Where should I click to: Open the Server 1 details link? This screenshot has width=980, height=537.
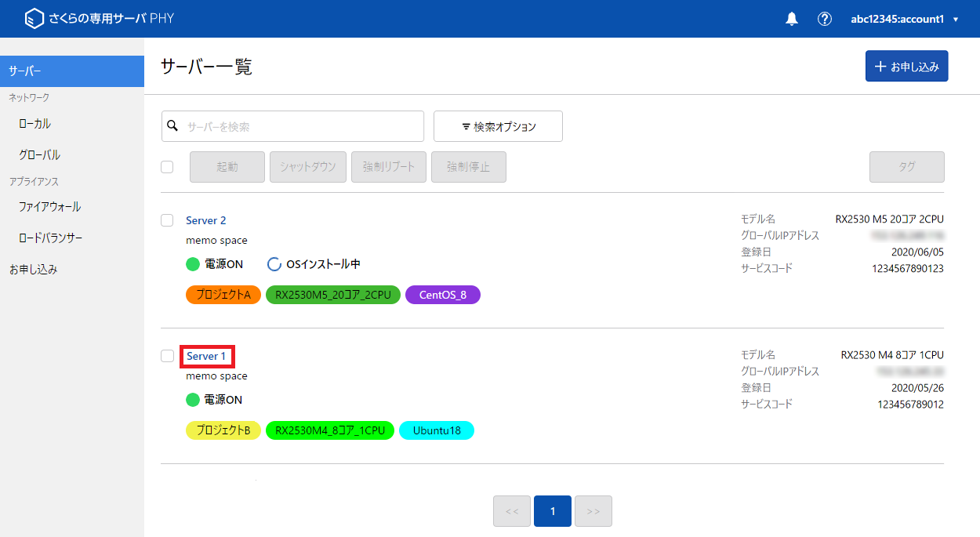click(206, 356)
